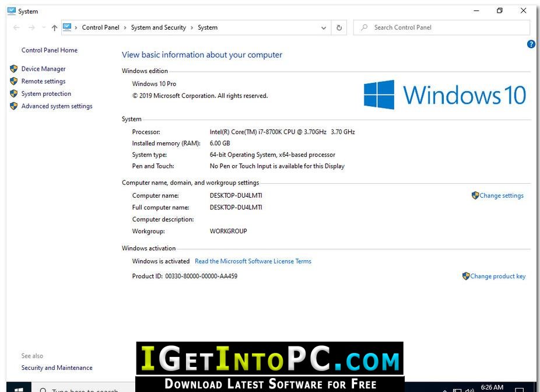
Task: Click the Search Control Panel field
Action: click(441, 27)
